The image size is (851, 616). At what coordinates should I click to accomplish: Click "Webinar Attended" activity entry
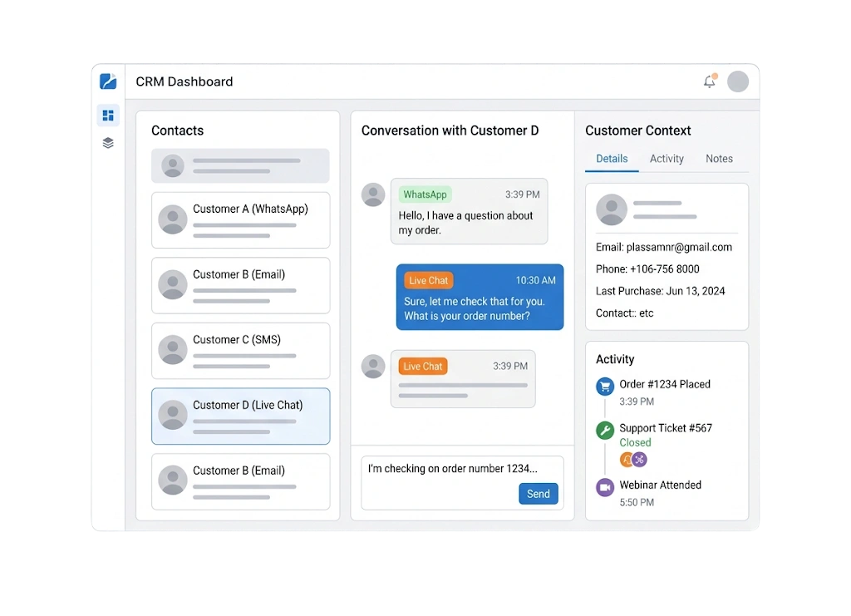[660, 485]
